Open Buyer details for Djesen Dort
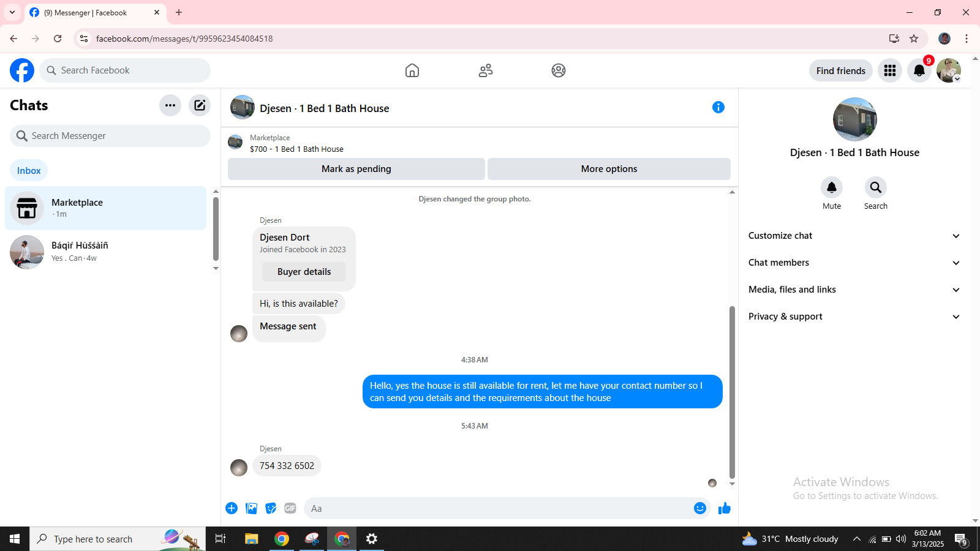The image size is (980, 551). [x=304, y=272]
